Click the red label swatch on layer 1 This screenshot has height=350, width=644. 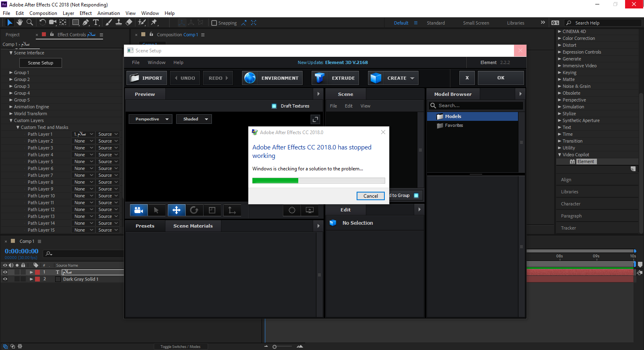[x=37, y=272]
